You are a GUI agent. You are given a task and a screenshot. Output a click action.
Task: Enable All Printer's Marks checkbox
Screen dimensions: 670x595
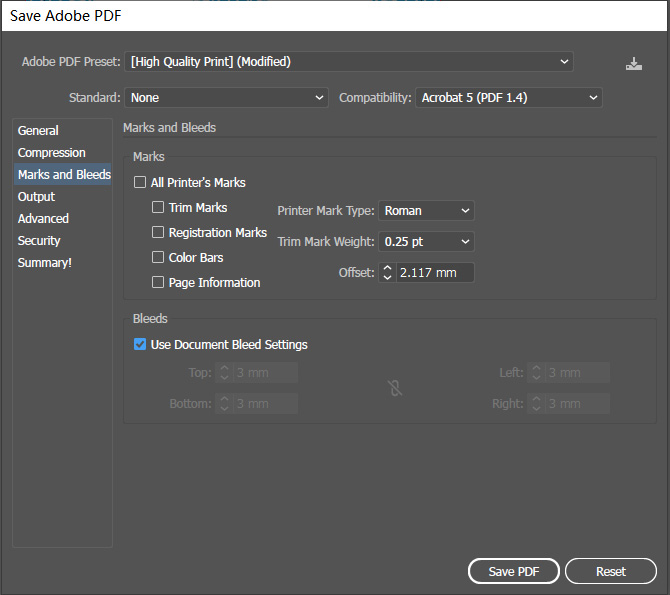click(140, 183)
